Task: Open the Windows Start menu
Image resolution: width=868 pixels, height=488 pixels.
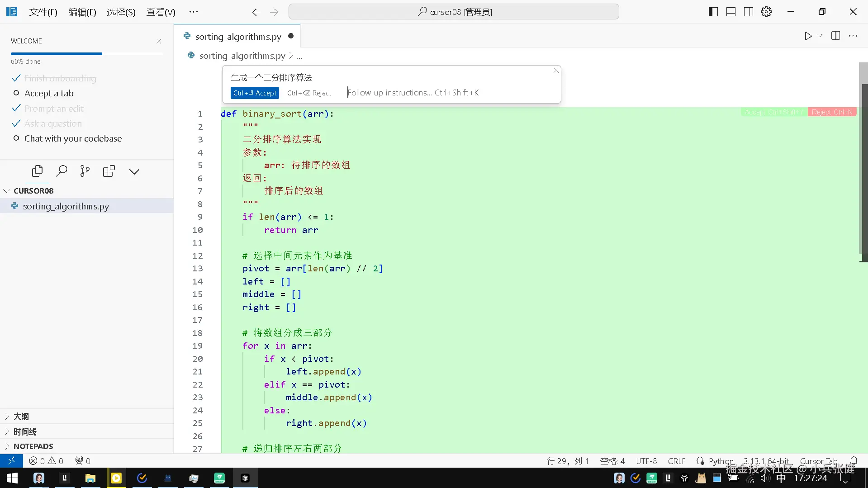Action: pos(12,478)
